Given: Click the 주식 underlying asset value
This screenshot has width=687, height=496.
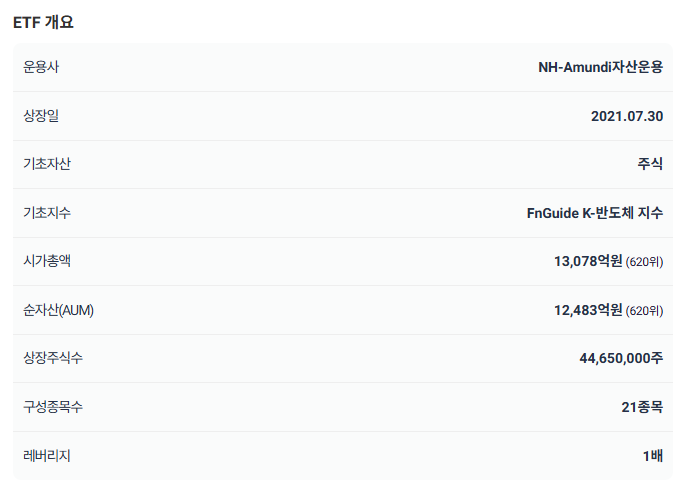Looking at the screenshot, I should 650,164.
